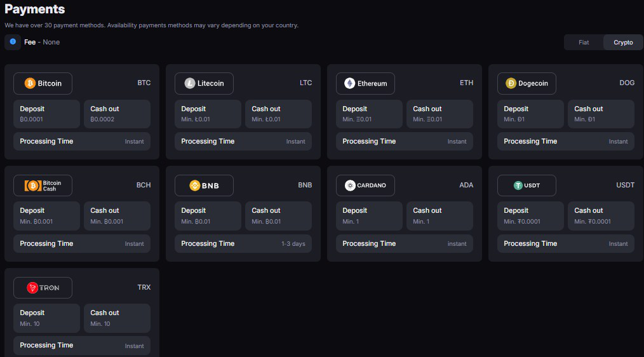Open Litecoin Cash out box
The width and height of the screenshot is (644, 357).
pyautogui.click(x=278, y=114)
